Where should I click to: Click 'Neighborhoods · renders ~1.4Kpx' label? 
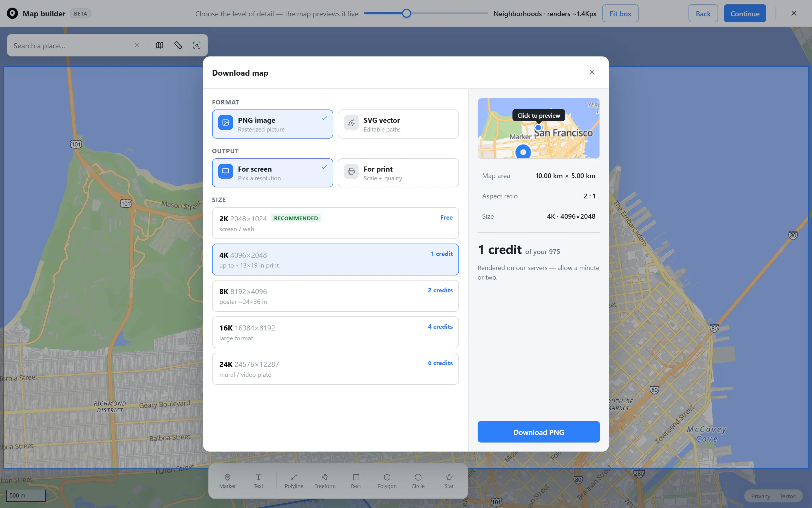[x=545, y=14]
